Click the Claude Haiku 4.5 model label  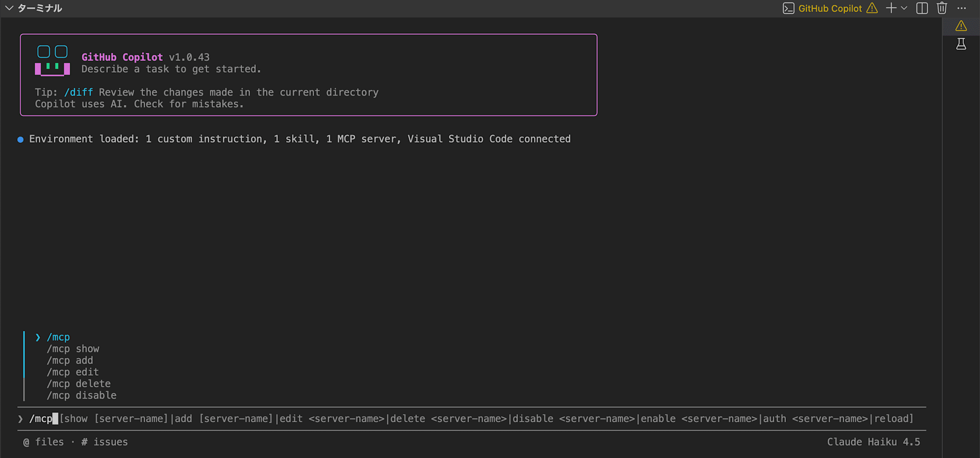(874, 442)
